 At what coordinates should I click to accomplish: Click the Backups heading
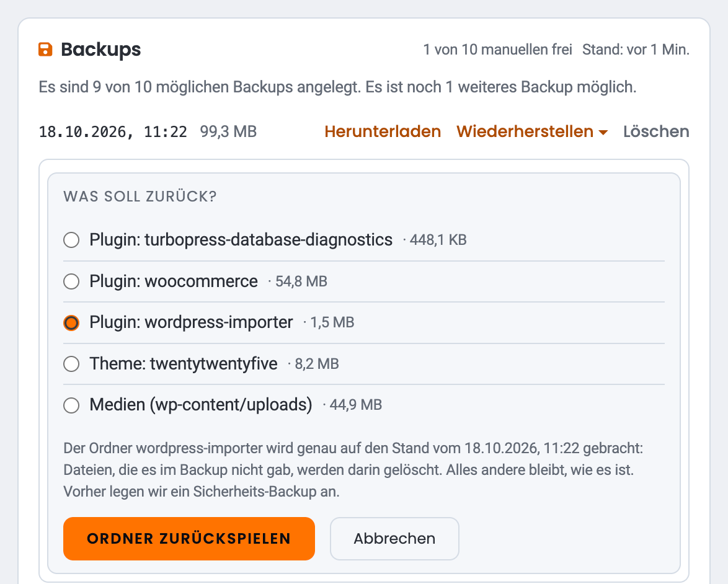coord(100,49)
